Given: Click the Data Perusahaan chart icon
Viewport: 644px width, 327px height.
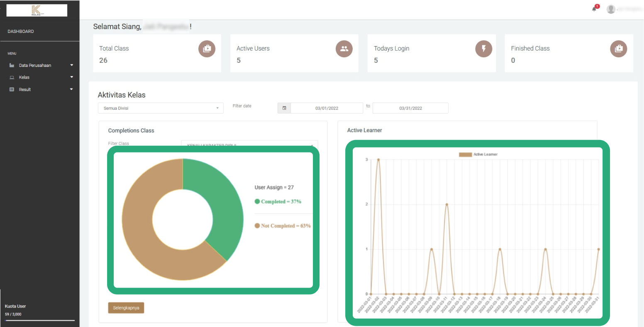Looking at the screenshot, I should [x=12, y=65].
